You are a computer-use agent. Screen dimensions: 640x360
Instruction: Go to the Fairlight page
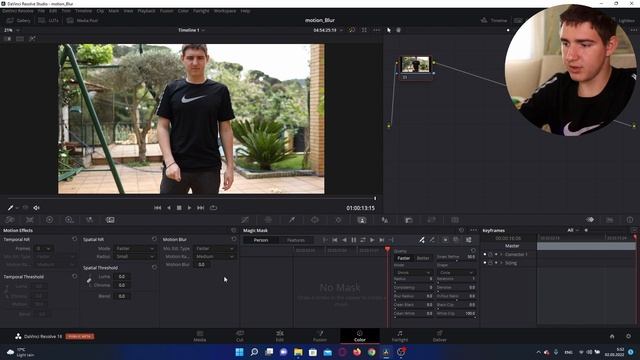(x=400, y=336)
